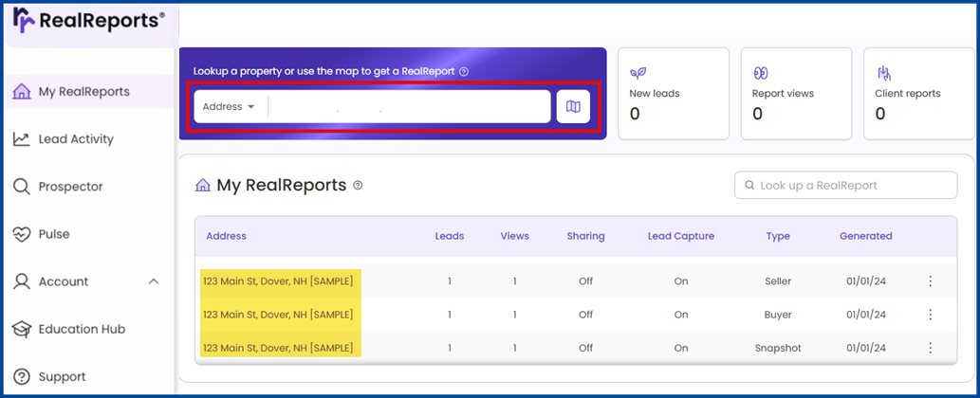Click the Client reports icon
Image resolution: width=980 pixels, height=398 pixels.
(x=883, y=73)
